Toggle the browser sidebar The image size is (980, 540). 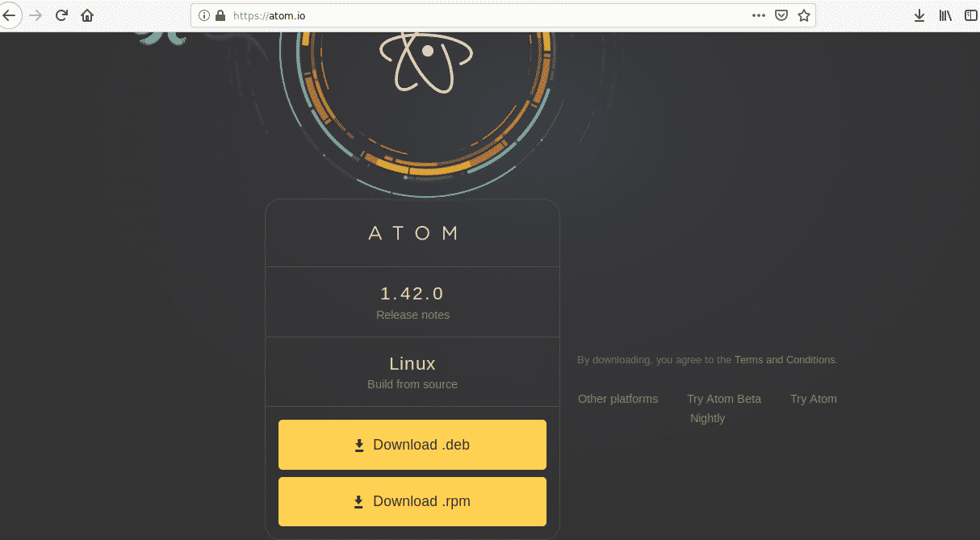point(970,15)
